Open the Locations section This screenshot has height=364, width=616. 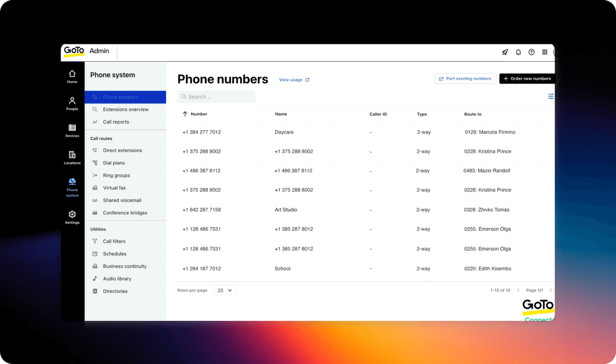click(72, 157)
